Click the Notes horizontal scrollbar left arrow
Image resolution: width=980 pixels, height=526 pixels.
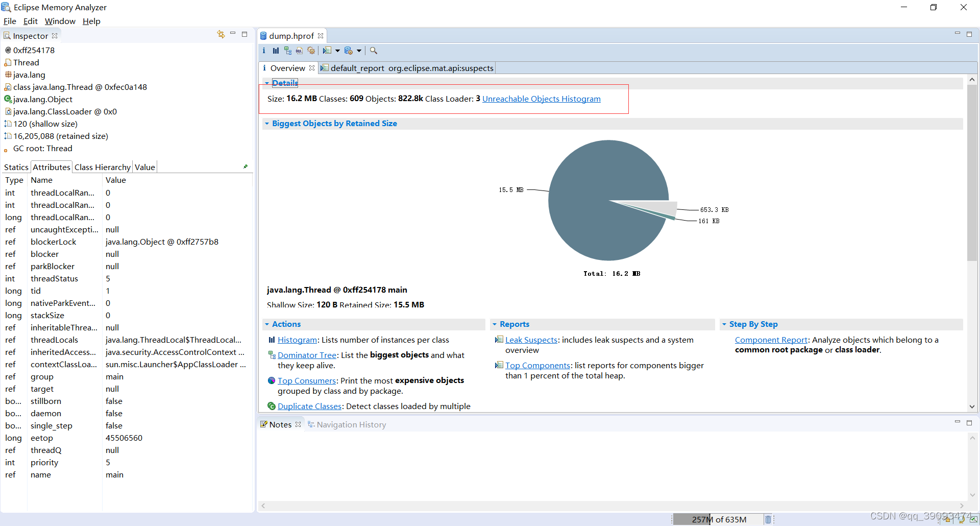coord(263,506)
